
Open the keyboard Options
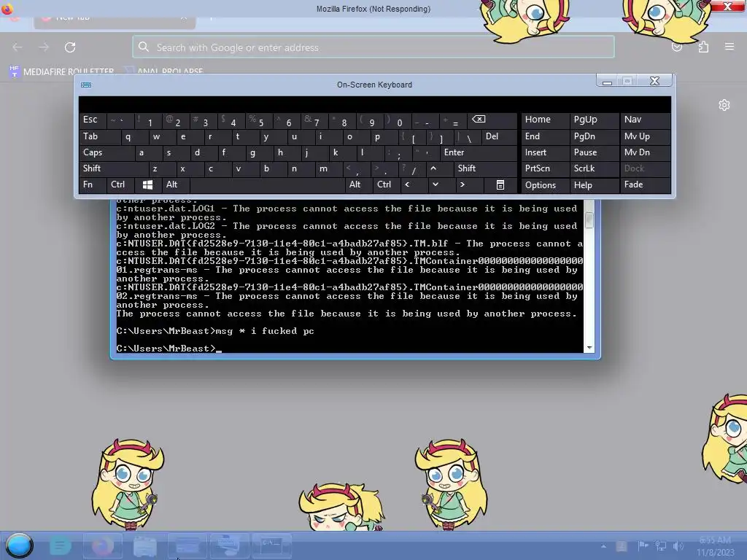pos(544,185)
